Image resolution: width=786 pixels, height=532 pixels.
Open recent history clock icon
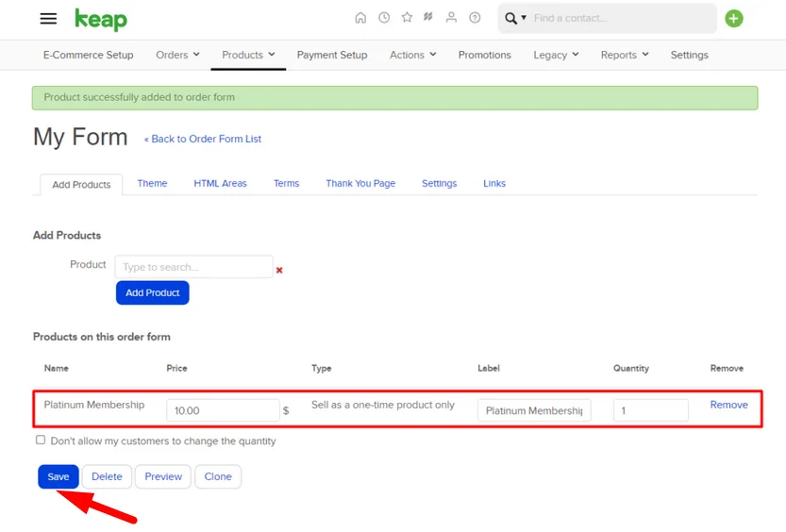point(384,18)
